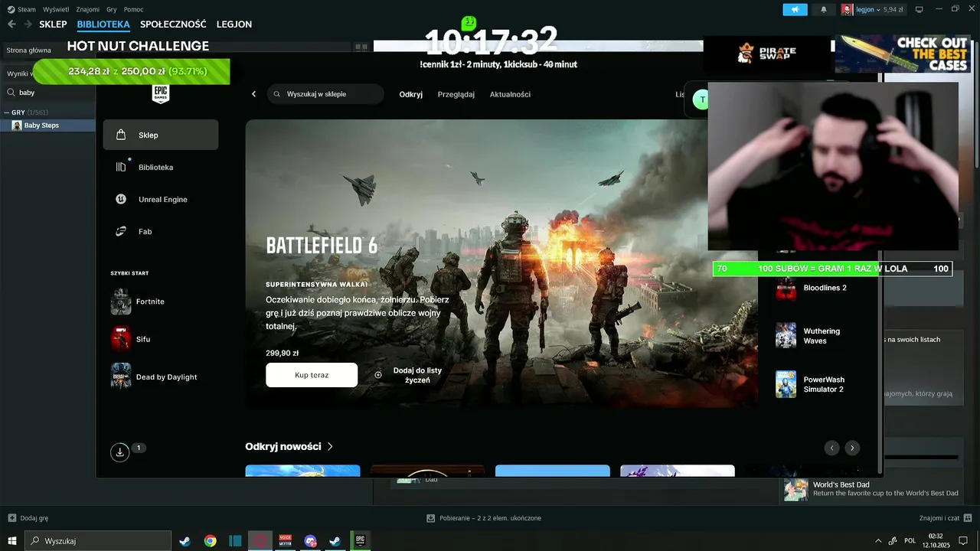The image size is (980, 551).
Task: Click the Battlefield 6 banner title
Action: (x=322, y=246)
